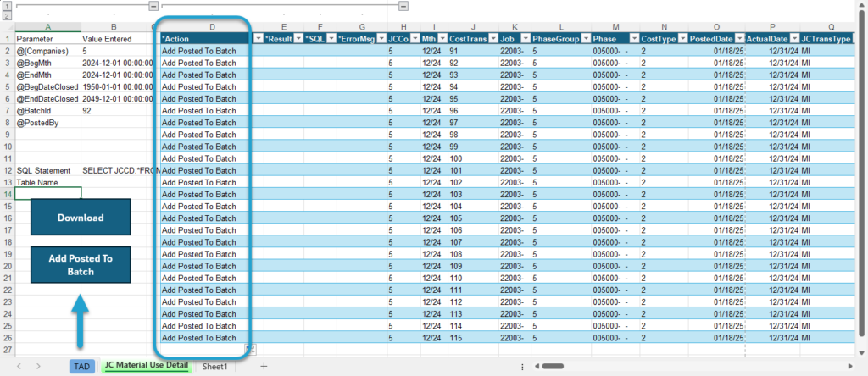Switch to the TAD sheet tab

click(82, 366)
